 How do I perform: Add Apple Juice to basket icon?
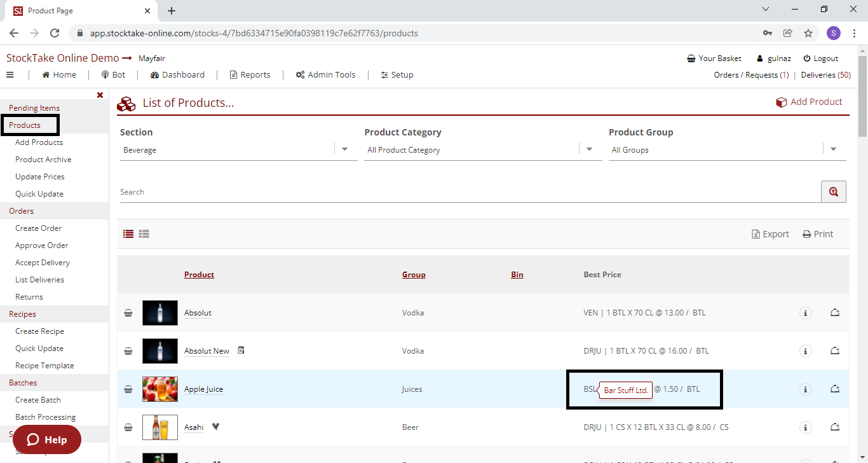pyautogui.click(x=128, y=389)
